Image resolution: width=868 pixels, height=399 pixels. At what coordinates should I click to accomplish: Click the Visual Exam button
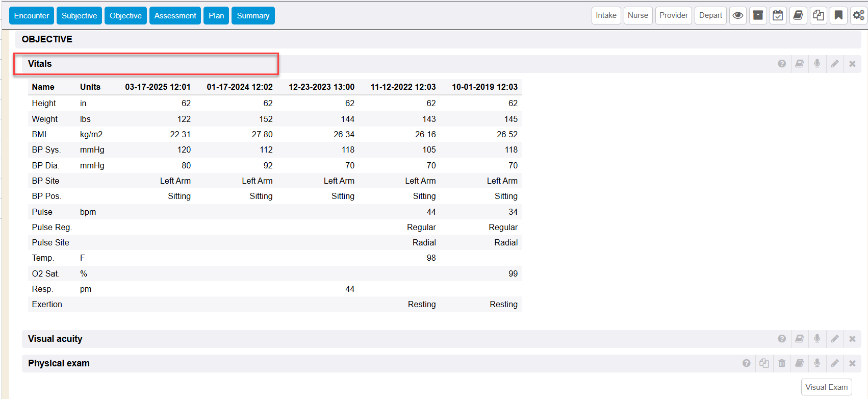coord(826,387)
